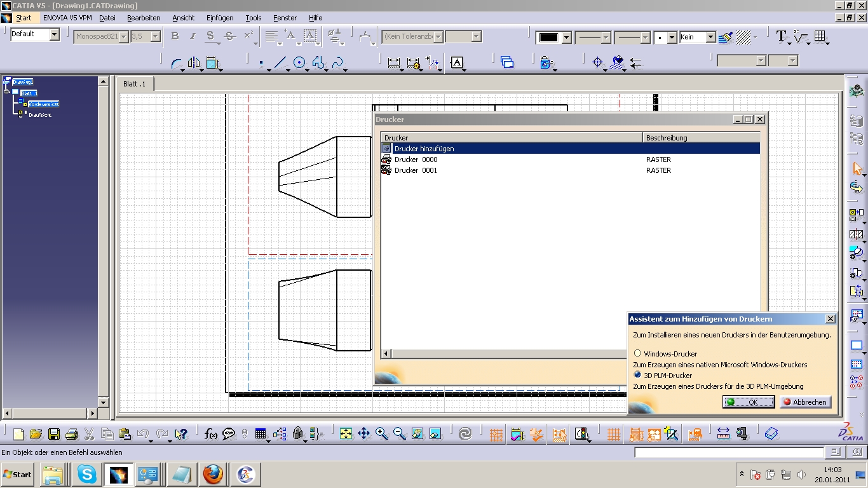This screenshot has height=488, width=868.
Task: Click the Dimensions tool icon
Action: pyautogui.click(x=394, y=62)
